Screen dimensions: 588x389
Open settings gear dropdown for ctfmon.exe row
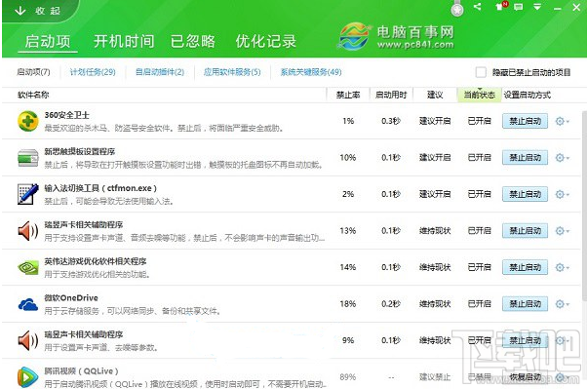click(x=562, y=195)
